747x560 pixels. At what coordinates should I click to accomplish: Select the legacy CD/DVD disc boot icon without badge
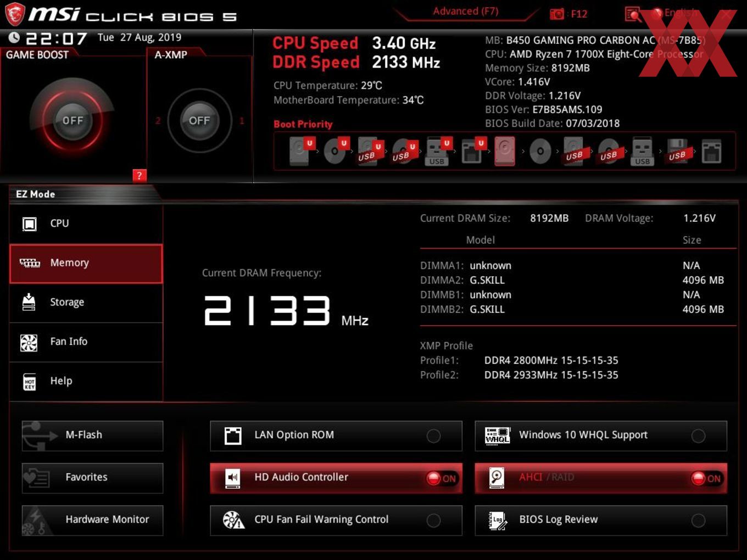pos(540,151)
